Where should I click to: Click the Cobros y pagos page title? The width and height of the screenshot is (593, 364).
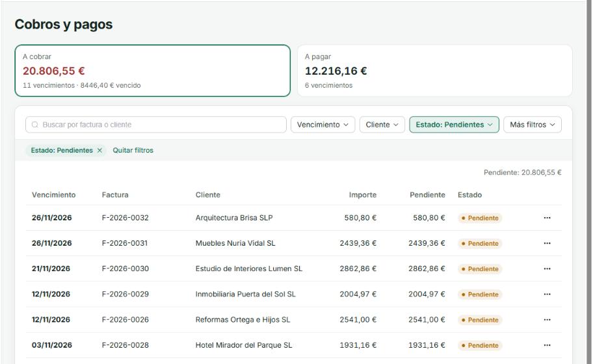point(64,24)
